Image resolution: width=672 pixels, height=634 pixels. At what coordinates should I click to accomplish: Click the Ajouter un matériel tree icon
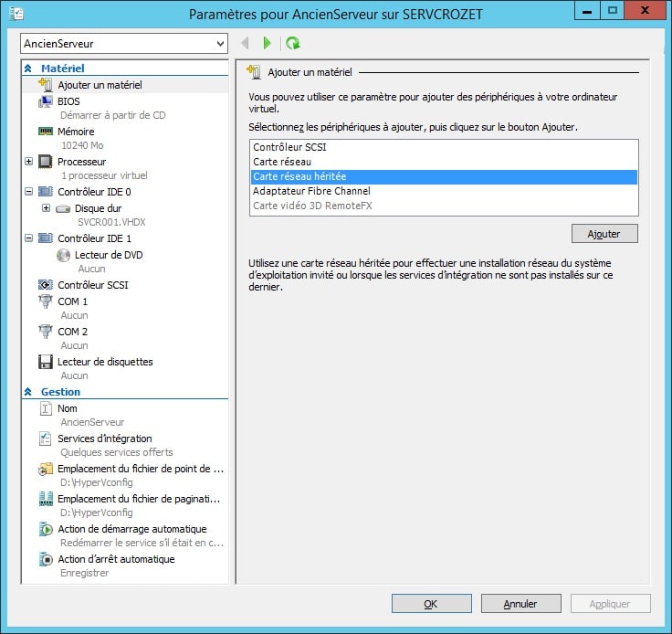click(x=46, y=84)
